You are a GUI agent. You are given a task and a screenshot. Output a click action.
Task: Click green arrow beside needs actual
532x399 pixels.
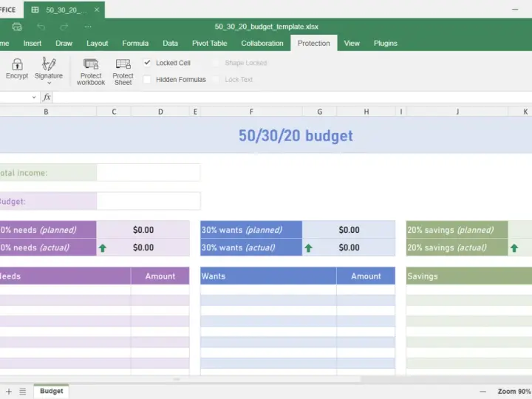click(103, 248)
